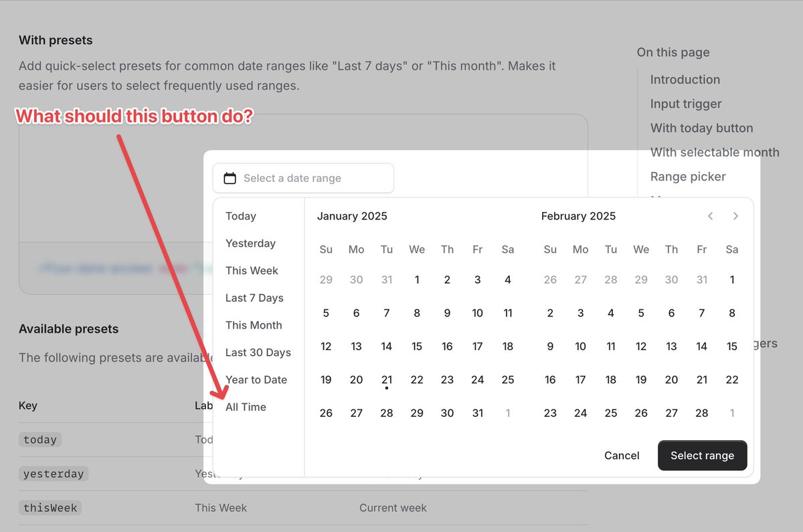Viewport: 803px width, 532px height.
Task: Click the Cancel button
Action: pos(622,456)
